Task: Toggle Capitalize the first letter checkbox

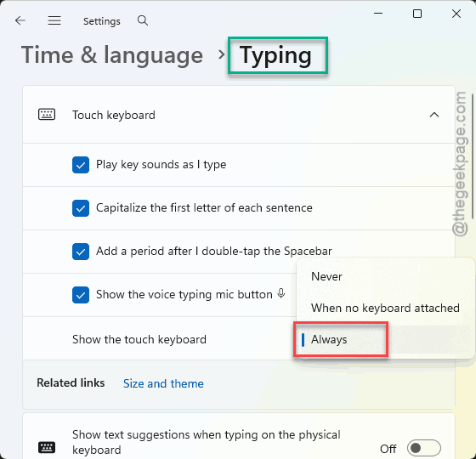Action: (81, 208)
